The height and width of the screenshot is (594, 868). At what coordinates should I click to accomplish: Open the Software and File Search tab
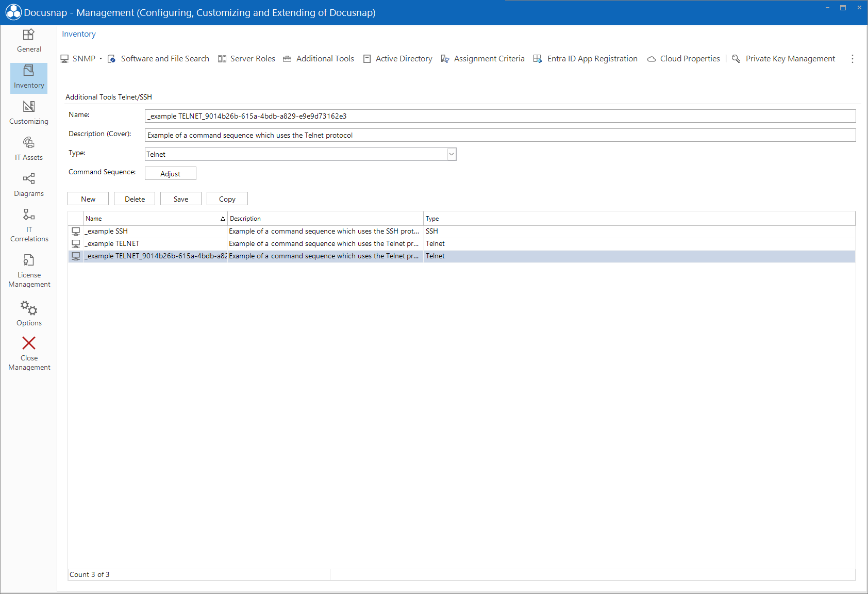pos(165,59)
